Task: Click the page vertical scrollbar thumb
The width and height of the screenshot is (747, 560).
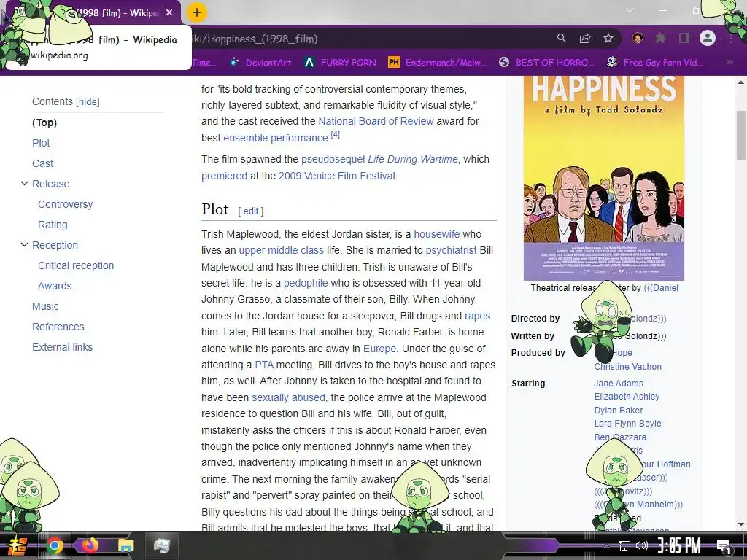Action: pos(741,136)
